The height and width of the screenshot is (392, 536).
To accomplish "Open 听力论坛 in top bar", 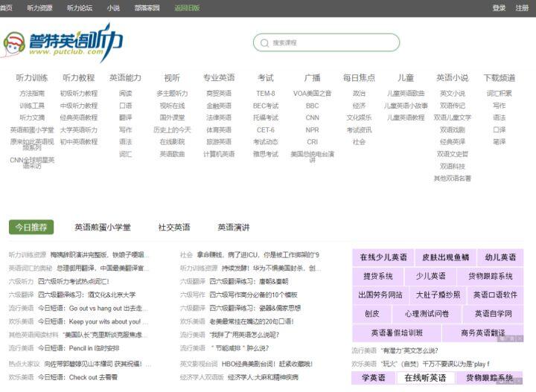I will 80,8.
